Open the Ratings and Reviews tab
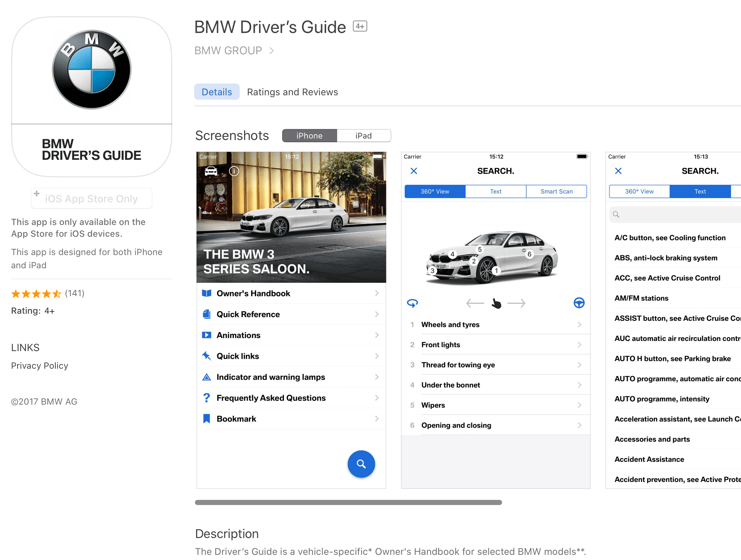This screenshot has width=741, height=560. tap(292, 92)
